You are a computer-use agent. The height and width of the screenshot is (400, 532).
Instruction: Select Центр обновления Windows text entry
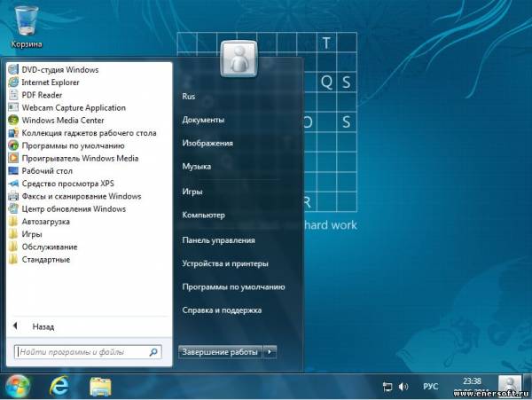(x=74, y=208)
